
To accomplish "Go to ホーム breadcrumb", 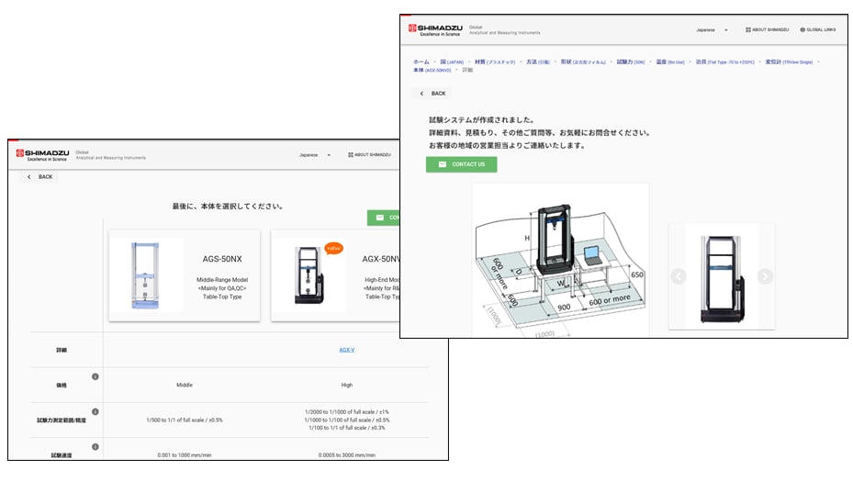I will coord(421,62).
